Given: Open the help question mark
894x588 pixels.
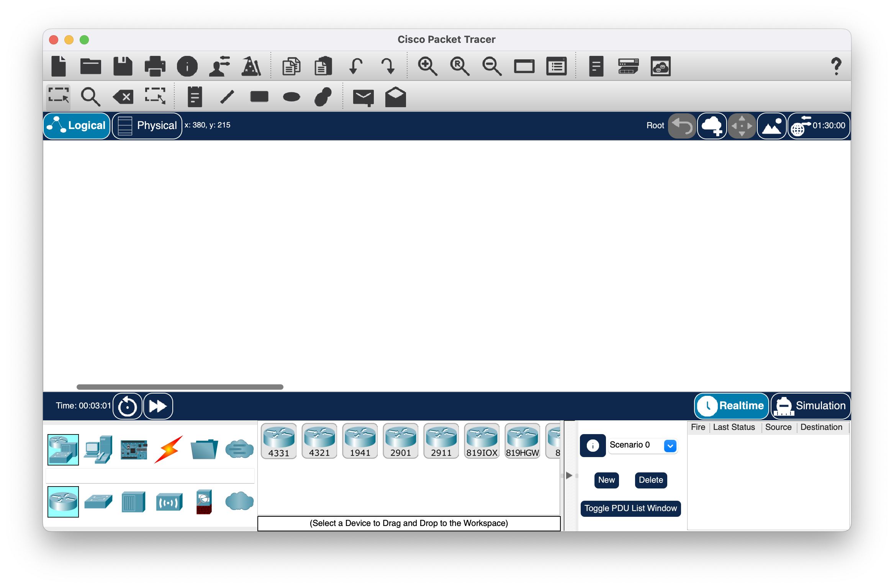Looking at the screenshot, I should pos(836,66).
